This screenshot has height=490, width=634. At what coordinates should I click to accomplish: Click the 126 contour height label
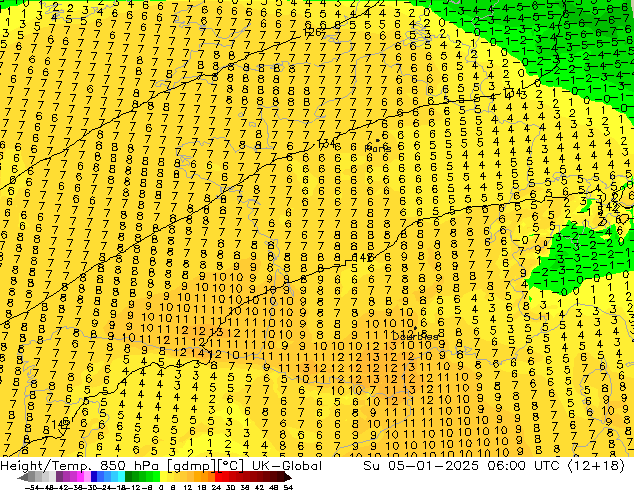313,32
